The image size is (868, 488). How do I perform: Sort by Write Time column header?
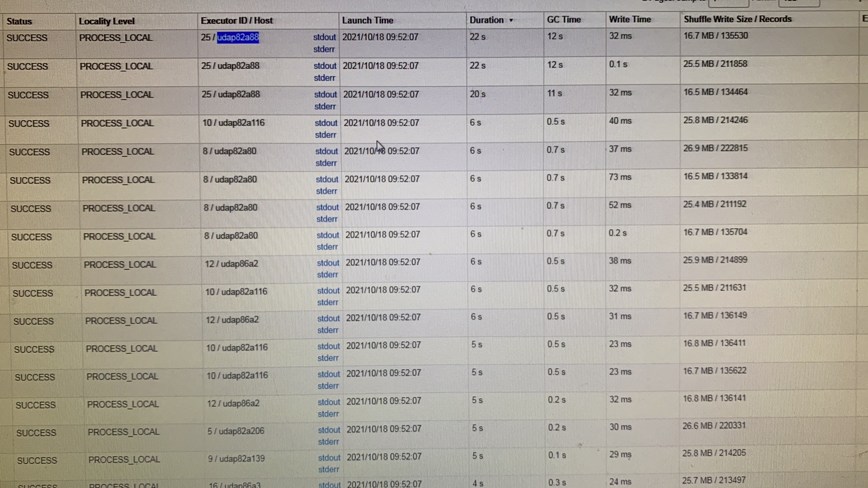click(630, 19)
